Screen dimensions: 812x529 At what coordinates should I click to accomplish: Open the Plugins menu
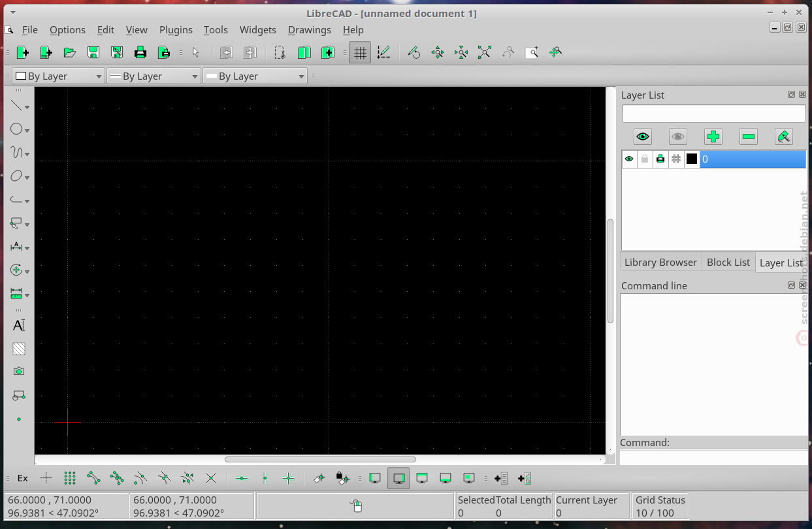coord(176,30)
